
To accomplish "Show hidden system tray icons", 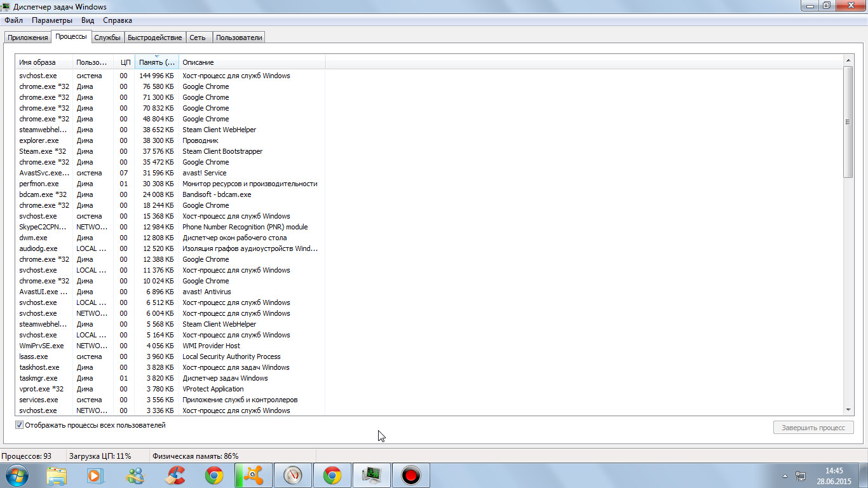I will click(785, 475).
